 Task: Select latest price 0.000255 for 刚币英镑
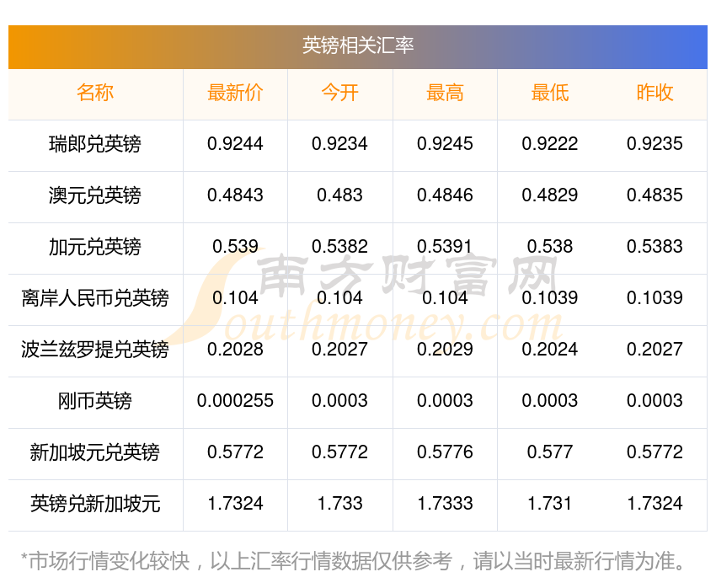(235, 401)
